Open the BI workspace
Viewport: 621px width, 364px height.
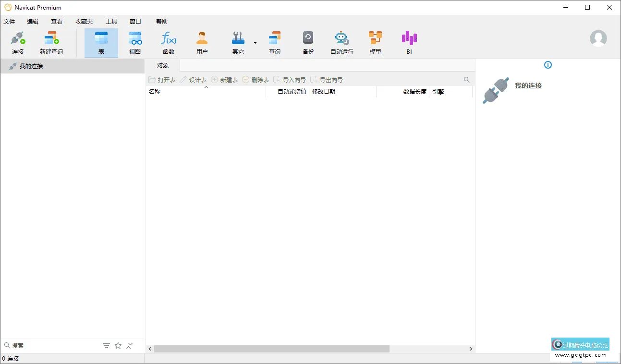(409, 42)
